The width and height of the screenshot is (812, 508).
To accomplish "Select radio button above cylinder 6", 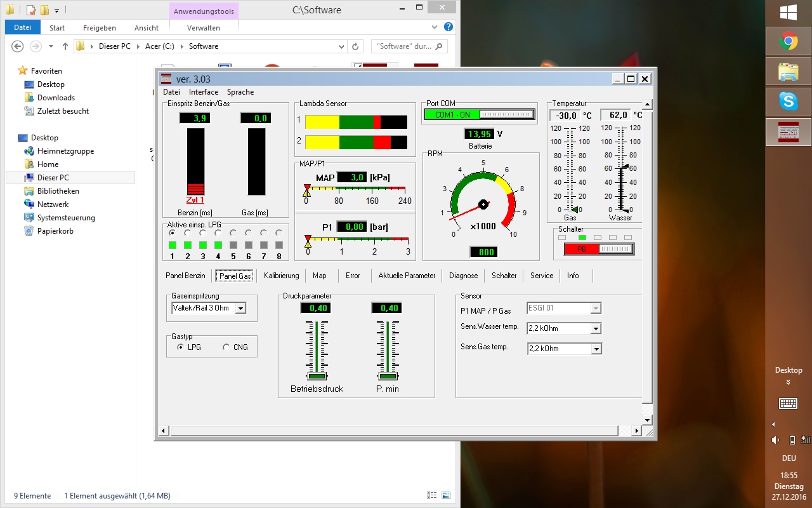I will [248, 233].
